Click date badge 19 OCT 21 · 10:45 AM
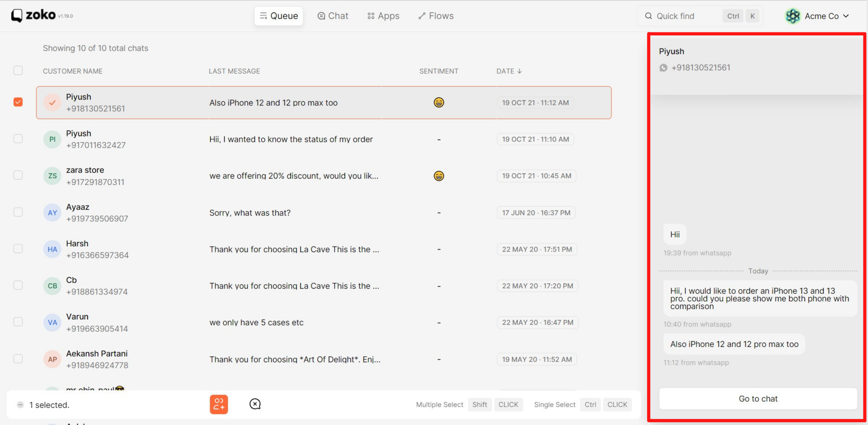This screenshot has height=425, width=868. (x=536, y=176)
